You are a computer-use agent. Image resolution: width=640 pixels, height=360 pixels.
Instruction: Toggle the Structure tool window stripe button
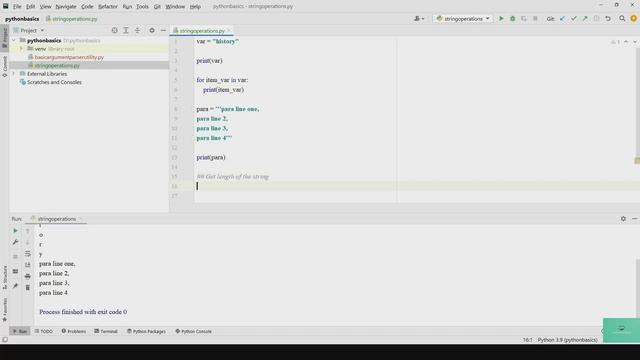point(4,278)
